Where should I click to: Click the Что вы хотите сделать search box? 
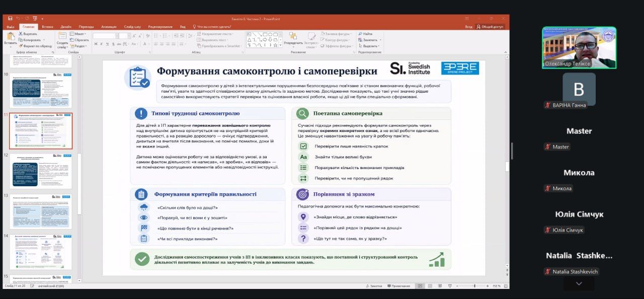click(x=211, y=27)
